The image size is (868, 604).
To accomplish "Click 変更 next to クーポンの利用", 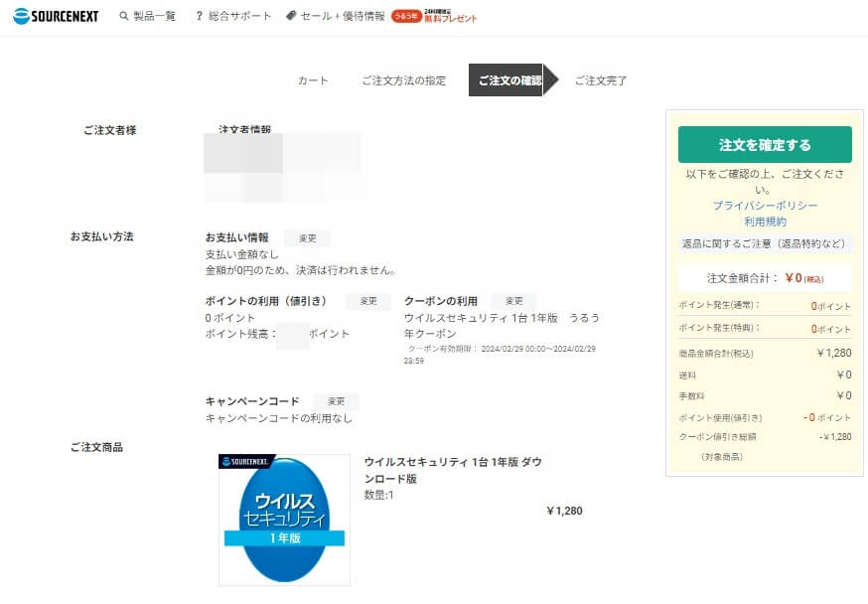I will pyautogui.click(x=513, y=301).
